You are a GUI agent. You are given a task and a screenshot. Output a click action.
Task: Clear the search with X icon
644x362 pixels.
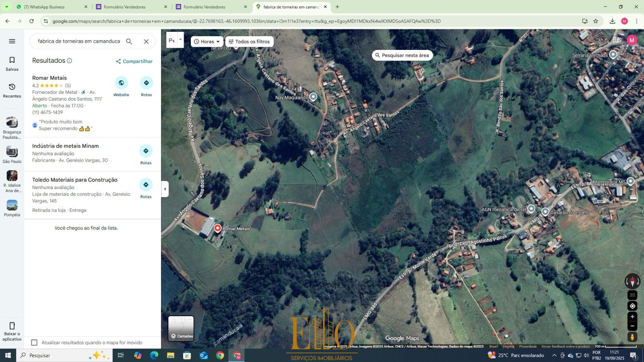146,41
